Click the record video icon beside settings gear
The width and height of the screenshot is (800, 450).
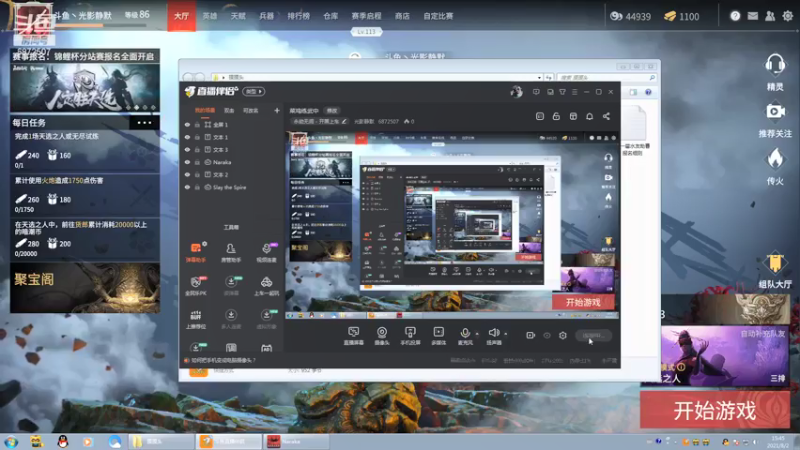tap(531, 335)
